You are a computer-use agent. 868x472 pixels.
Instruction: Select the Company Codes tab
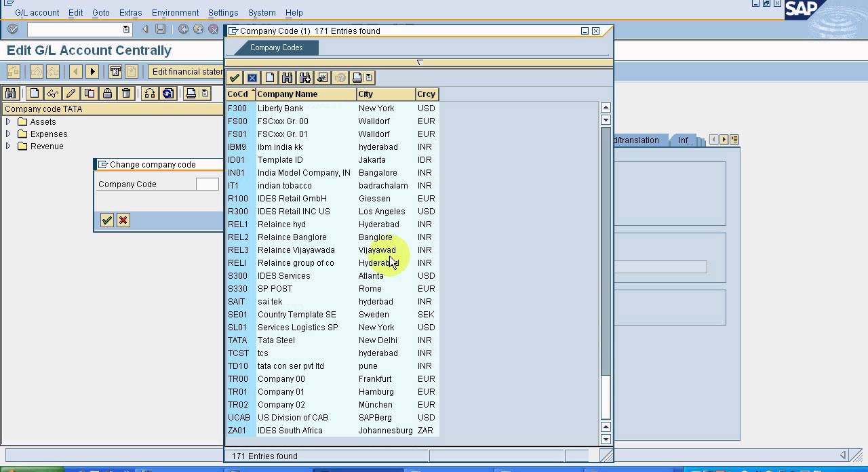277,47
